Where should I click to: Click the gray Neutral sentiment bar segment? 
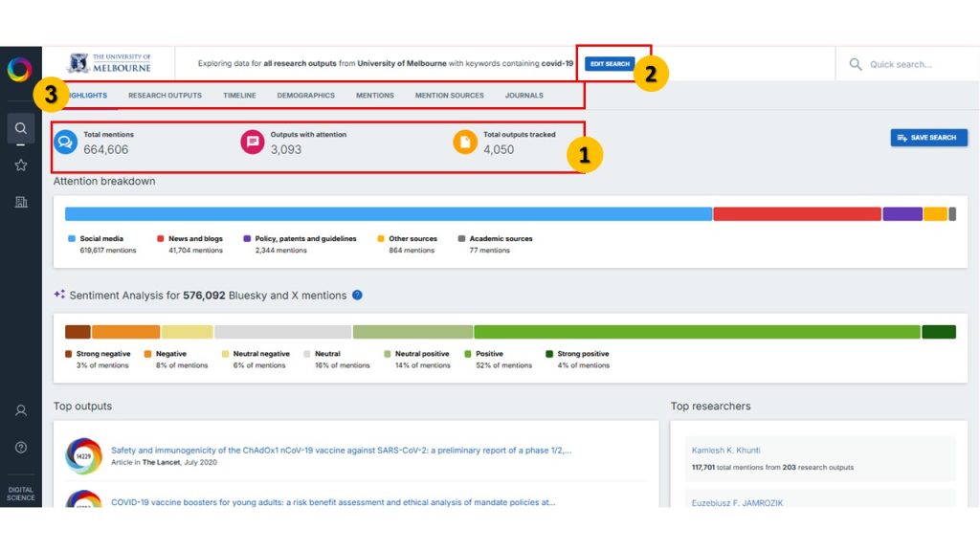[282, 332]
